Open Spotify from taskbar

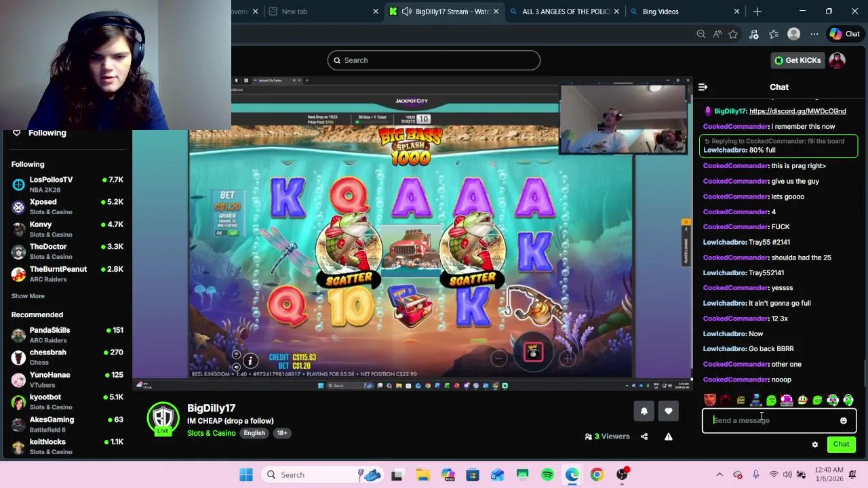pyautogui.click(x=547, y=475)
